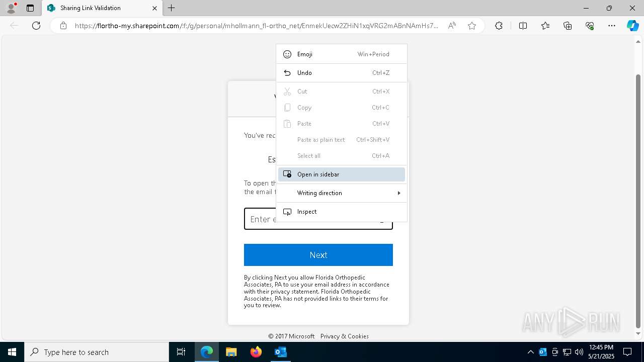Choose Undo in the context menu
Viewport: 644px width, 362px height.
coord(342,73)
